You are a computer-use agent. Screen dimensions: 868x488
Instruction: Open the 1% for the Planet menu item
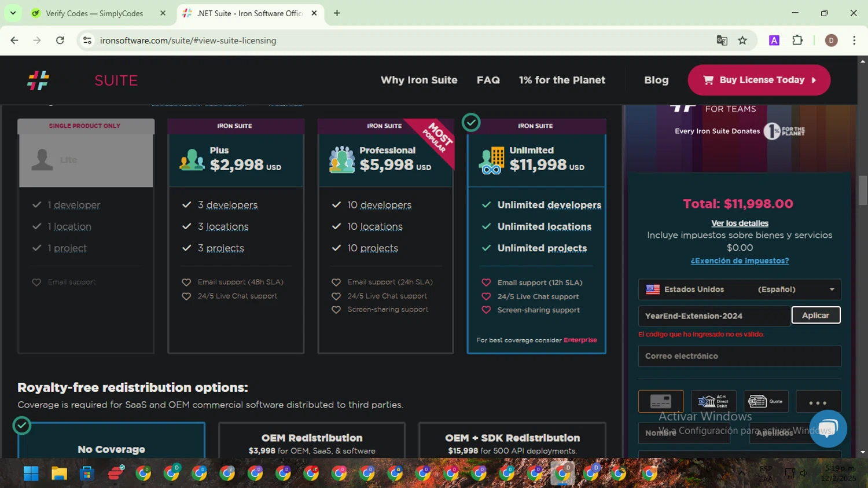(562, 80)
